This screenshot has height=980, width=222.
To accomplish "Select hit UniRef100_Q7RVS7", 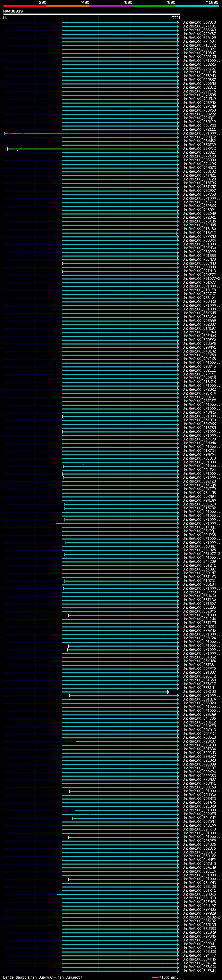I will pyautogui.click(x=199, y=34).
